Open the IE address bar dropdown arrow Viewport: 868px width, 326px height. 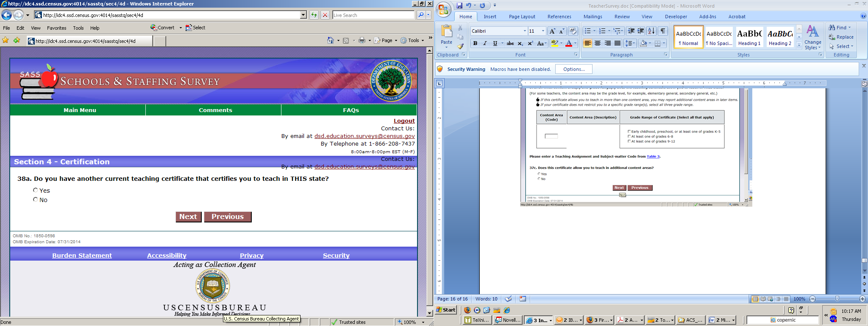[x=303, y=15]
